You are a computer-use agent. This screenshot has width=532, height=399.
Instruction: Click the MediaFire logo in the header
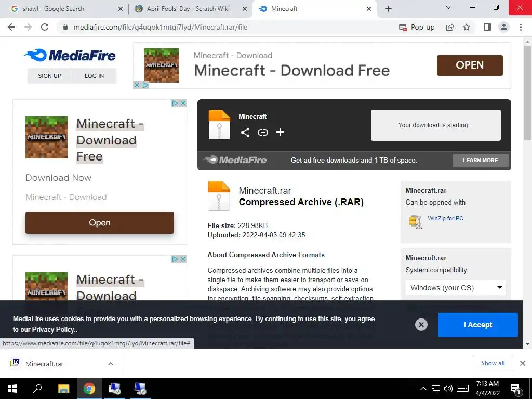tap(70, 55)
